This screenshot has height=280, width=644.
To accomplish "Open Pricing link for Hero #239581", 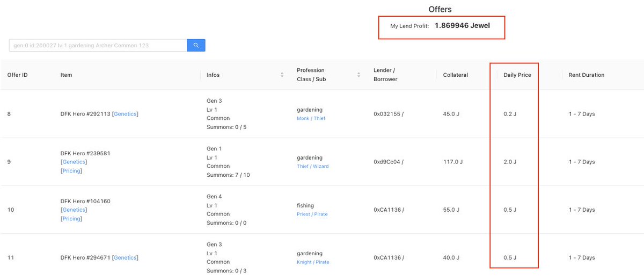I will click(x=71, y=171).
